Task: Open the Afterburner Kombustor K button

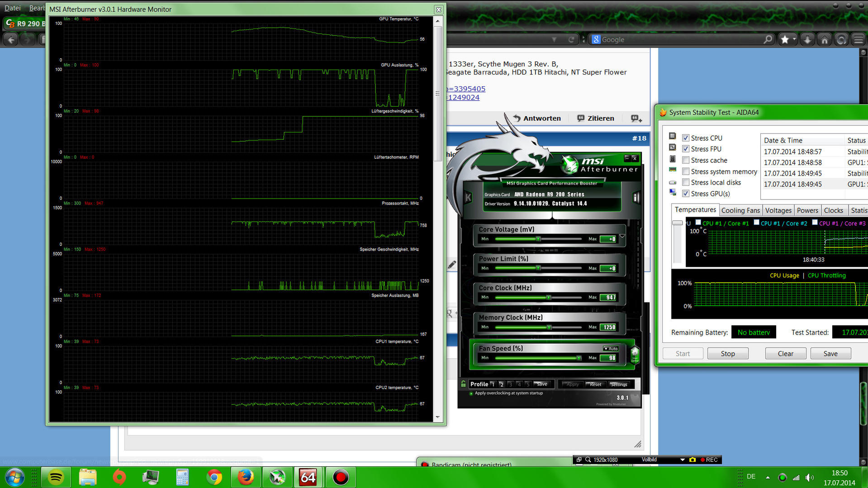Action: pyautogui.click(x=468, y=197)
